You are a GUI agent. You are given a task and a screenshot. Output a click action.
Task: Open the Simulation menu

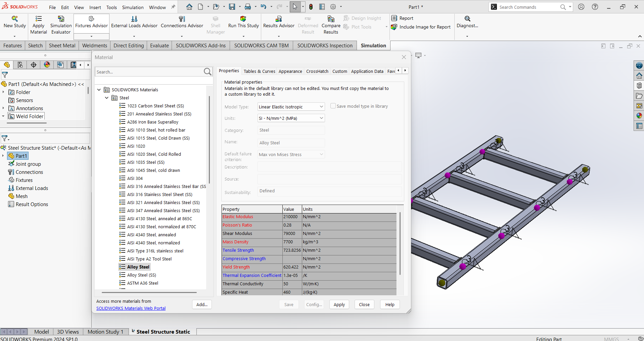click(x=133, y=7)
